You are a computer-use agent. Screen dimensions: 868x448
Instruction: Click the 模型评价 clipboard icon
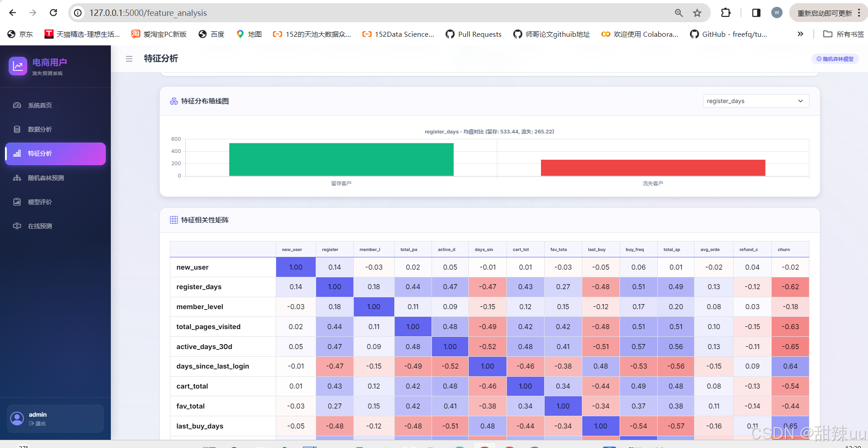point(17,202)
